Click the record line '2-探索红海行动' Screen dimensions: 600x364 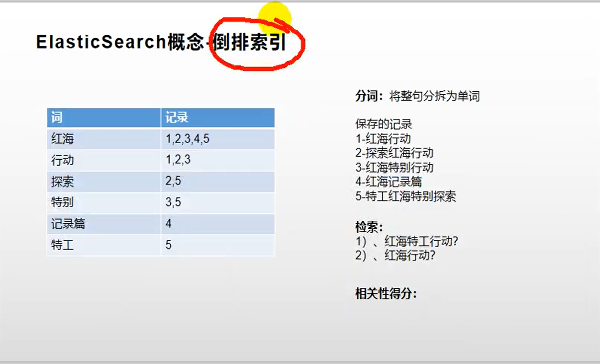pyautogui.click(x=394, y=153)
